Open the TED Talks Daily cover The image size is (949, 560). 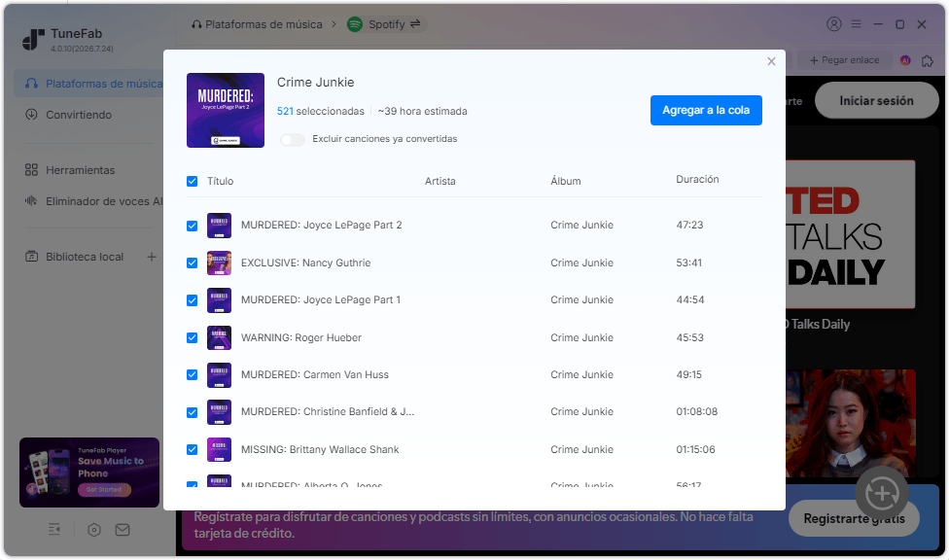[x=851, y=234]
